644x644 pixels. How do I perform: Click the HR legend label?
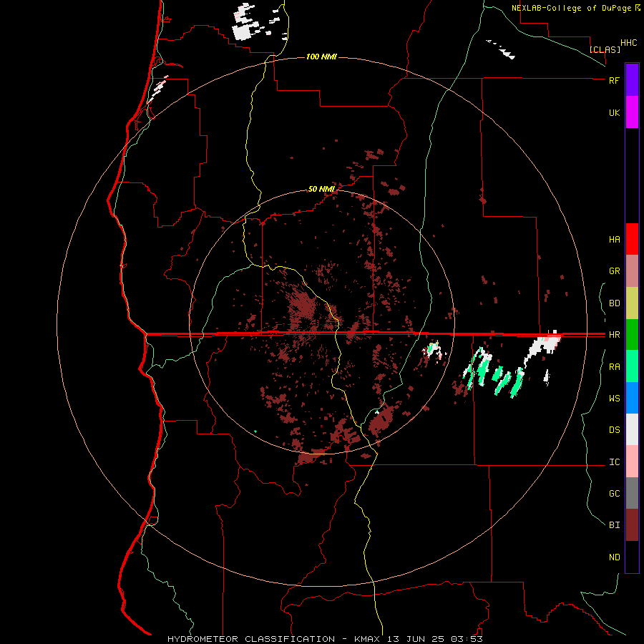click(614, 335)
